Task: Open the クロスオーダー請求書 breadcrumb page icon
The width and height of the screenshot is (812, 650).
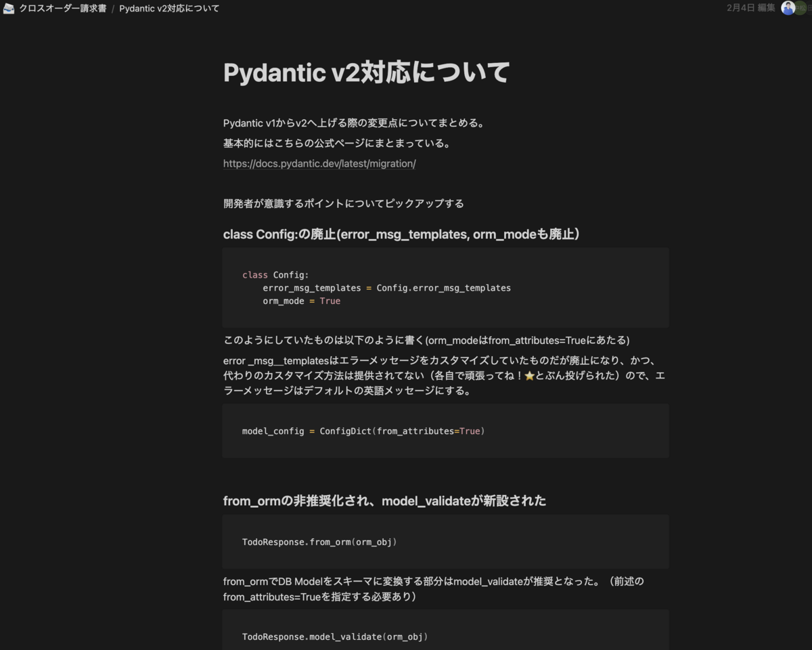Action: tap(9, 8)
